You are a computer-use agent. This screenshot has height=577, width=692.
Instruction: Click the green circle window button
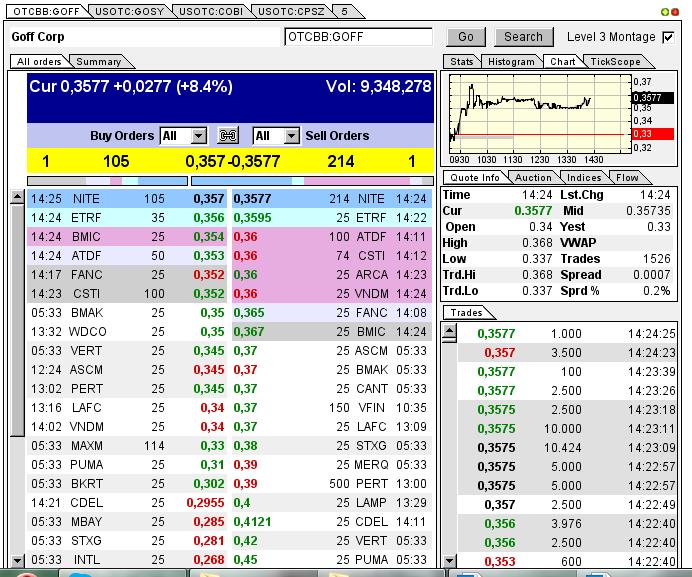point(665,12)
